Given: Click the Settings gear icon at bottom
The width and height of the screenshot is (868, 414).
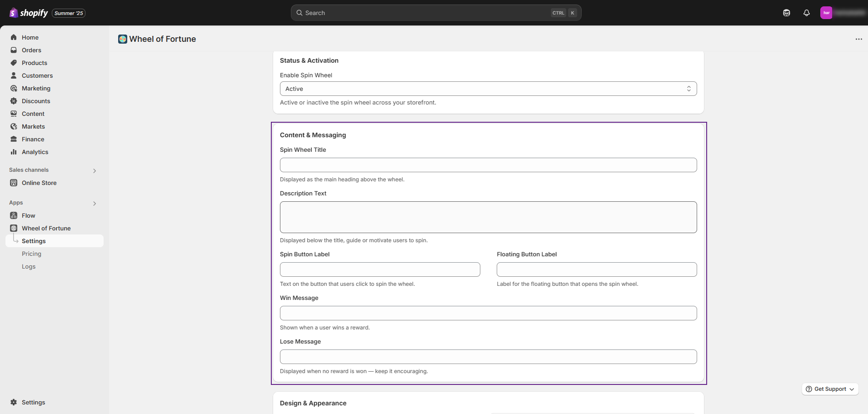Looking at the screenshot, I should (14, 402).
